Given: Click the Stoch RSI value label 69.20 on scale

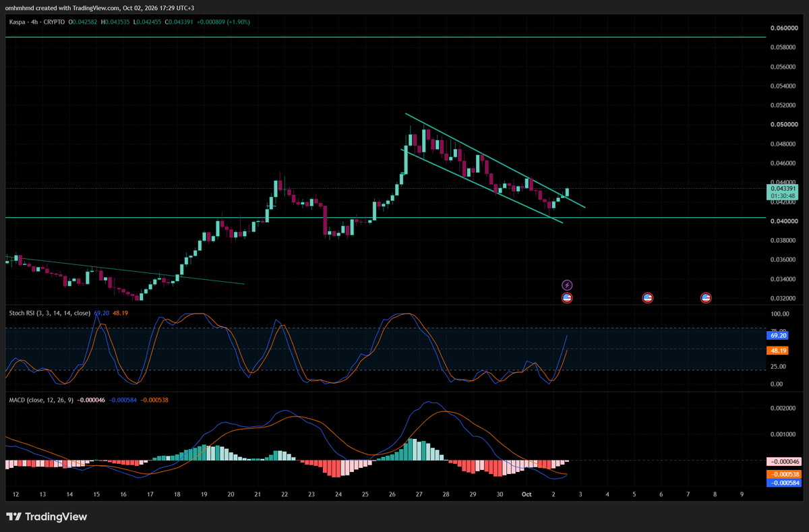Looking at the screenshot, I should tap(779, 334).
